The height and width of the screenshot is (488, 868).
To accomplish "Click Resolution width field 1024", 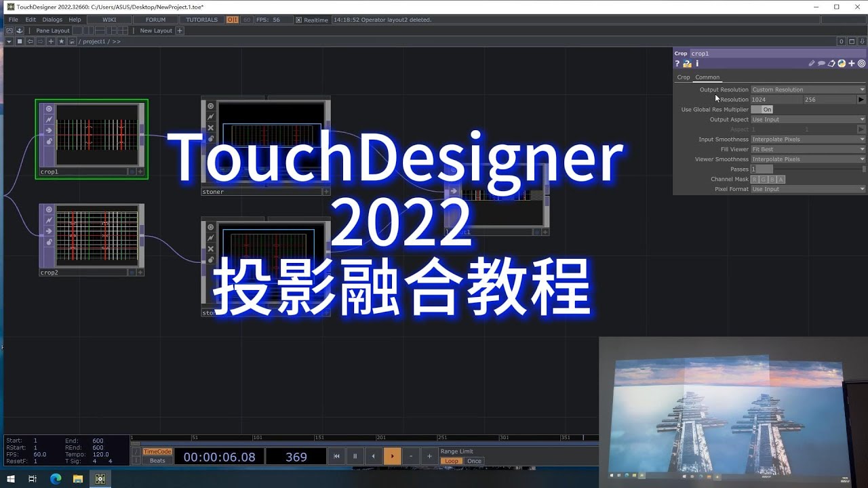I will pyautogui.click(x=776, y=100).
